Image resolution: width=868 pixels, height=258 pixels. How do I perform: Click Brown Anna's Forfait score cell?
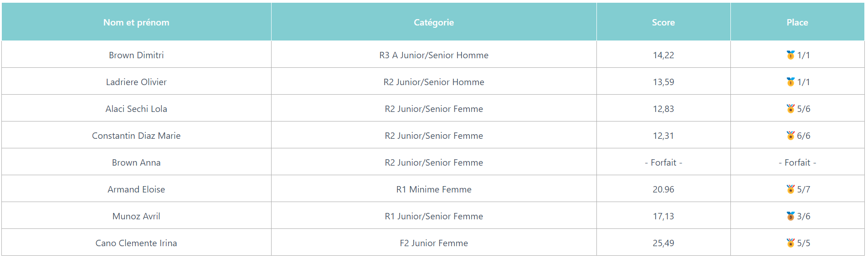click(x=663, y=162)
